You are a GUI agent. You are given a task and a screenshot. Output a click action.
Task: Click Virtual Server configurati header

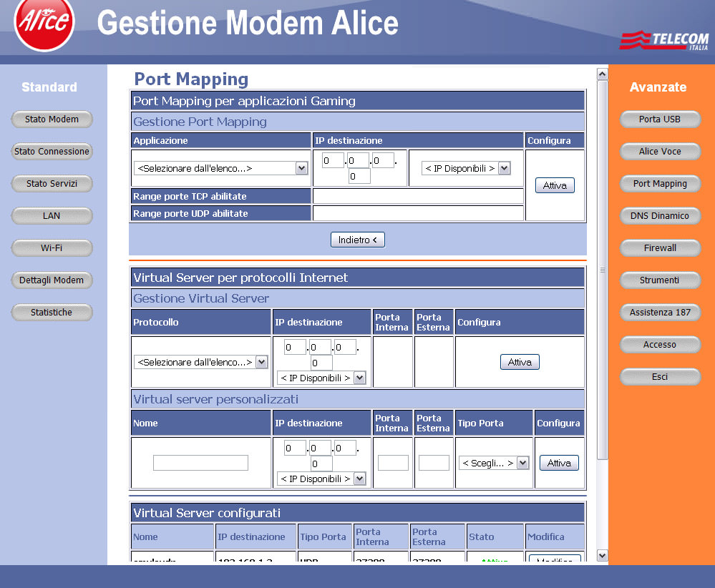pos(358,513)
